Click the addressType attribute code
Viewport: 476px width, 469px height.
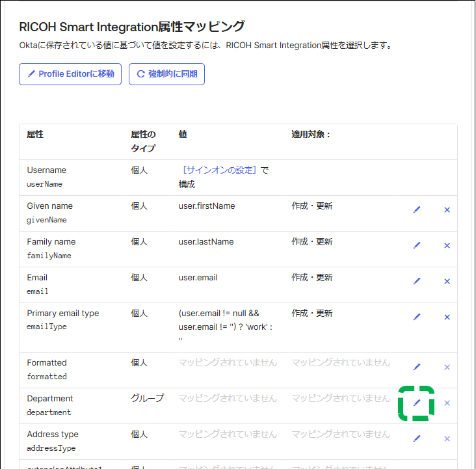(x=51, y=448)
